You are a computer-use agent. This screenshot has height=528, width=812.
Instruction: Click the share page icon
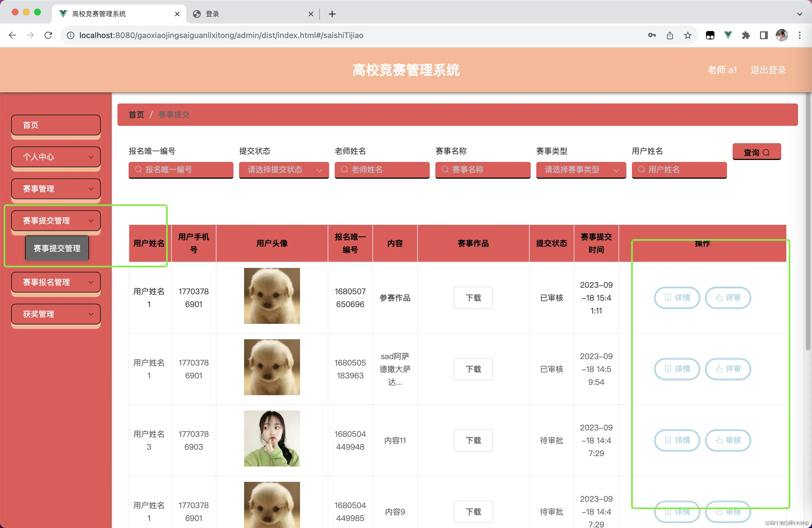pyautogui.click(x=670, y=35)
